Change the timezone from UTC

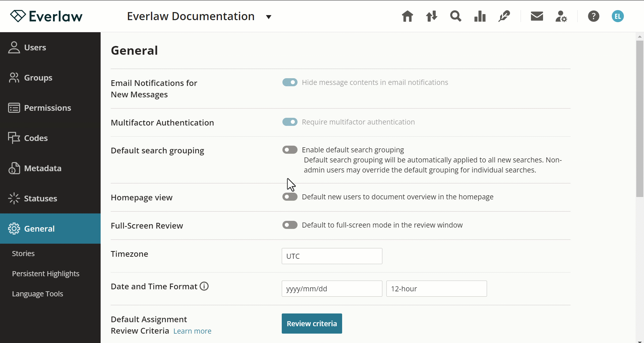(332, 256)
